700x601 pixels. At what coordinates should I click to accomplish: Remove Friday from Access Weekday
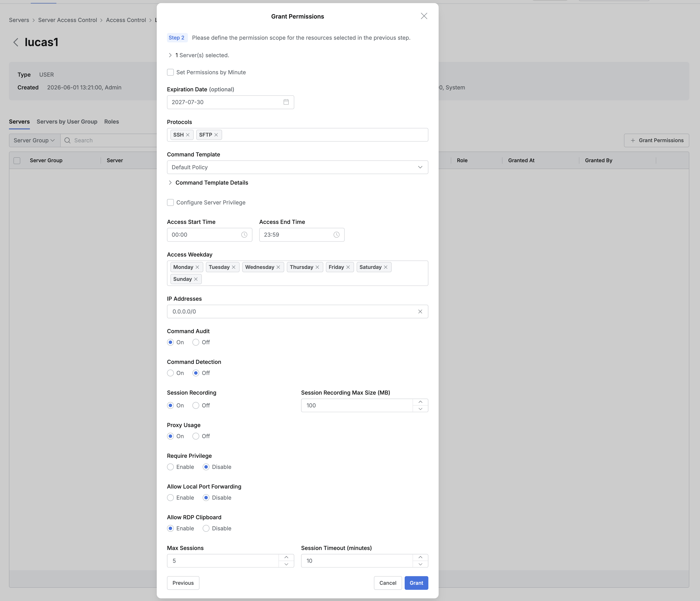coord(348,267)
